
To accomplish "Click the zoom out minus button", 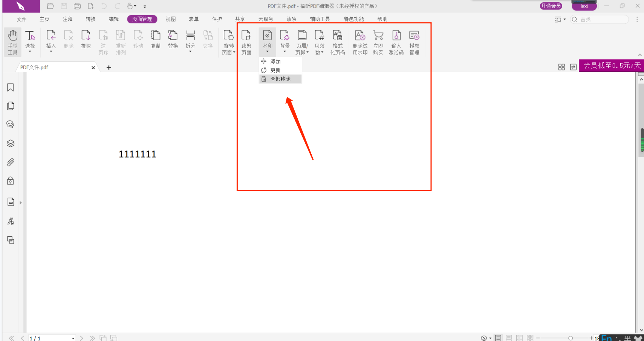I will [538, 338].
